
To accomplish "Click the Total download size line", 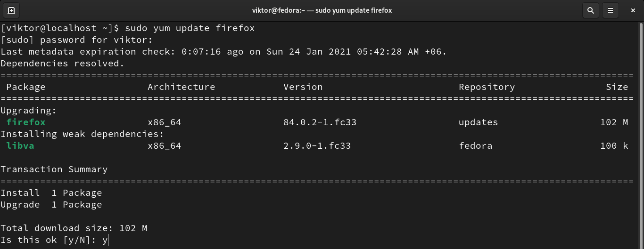I will 74,228.
